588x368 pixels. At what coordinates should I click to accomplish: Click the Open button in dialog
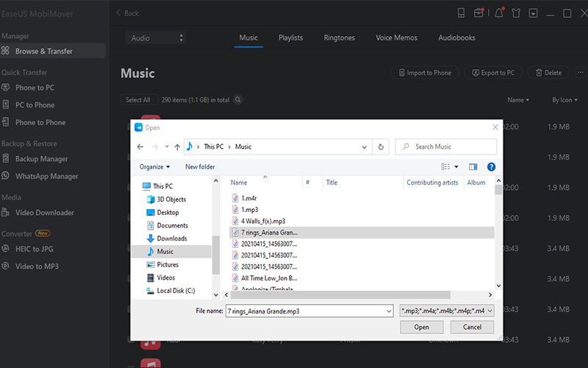421,327
